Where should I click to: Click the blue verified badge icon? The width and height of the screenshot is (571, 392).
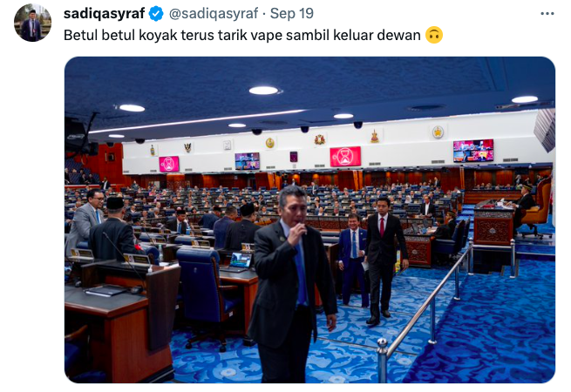(x=156, y=14)
